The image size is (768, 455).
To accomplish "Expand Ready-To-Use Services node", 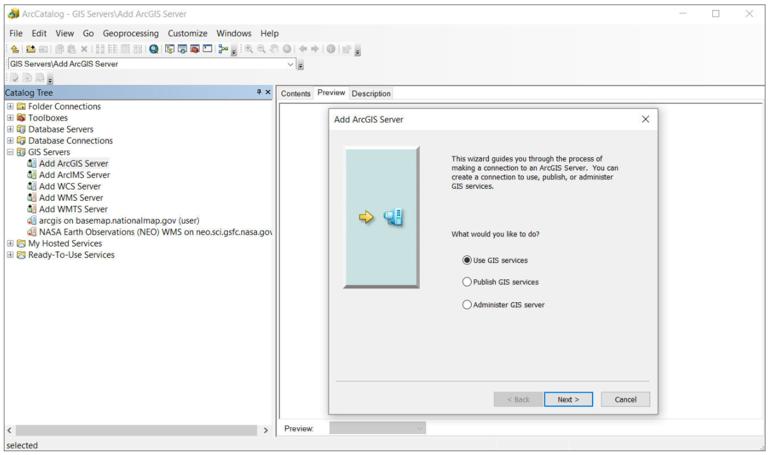I will tap(10, 255).
